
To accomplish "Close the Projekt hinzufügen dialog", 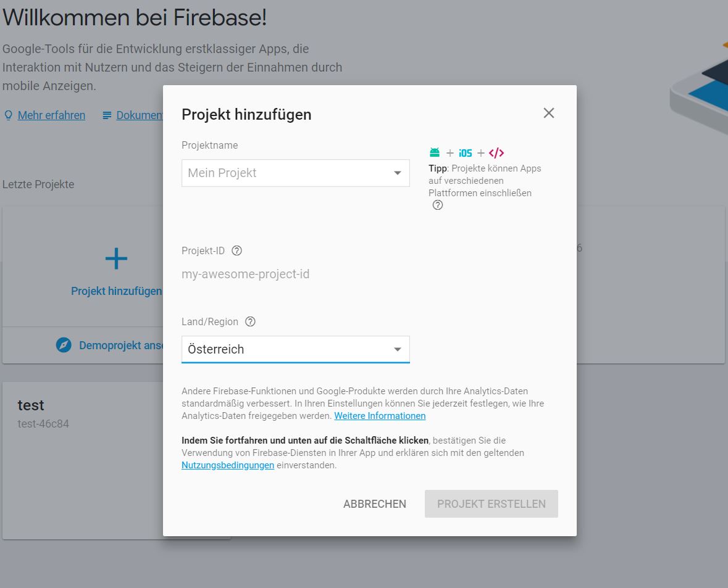I will coord(549,113).
